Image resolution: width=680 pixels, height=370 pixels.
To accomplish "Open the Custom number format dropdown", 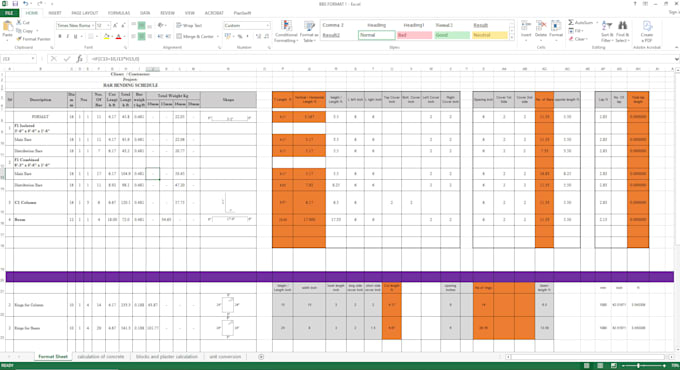I will [x=268, y=26].
